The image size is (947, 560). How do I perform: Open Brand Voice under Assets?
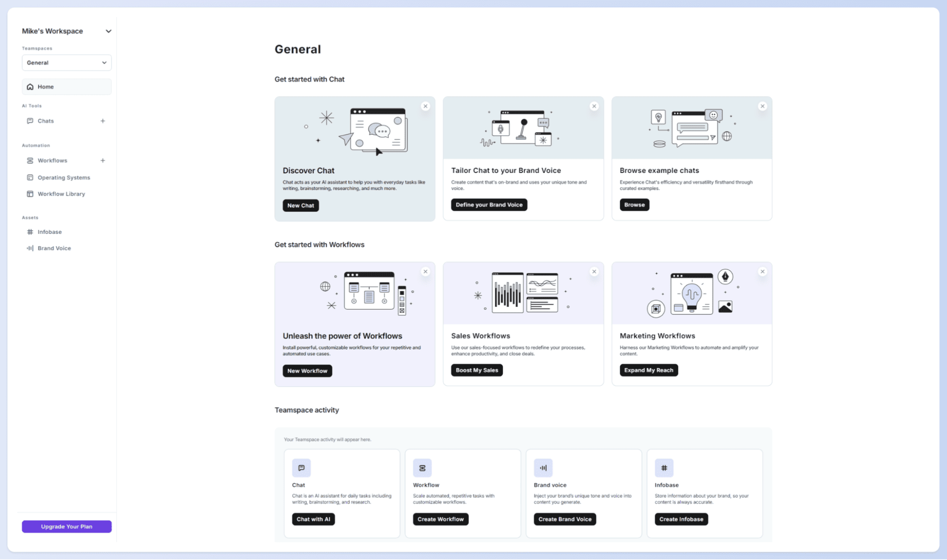(54, 248)
